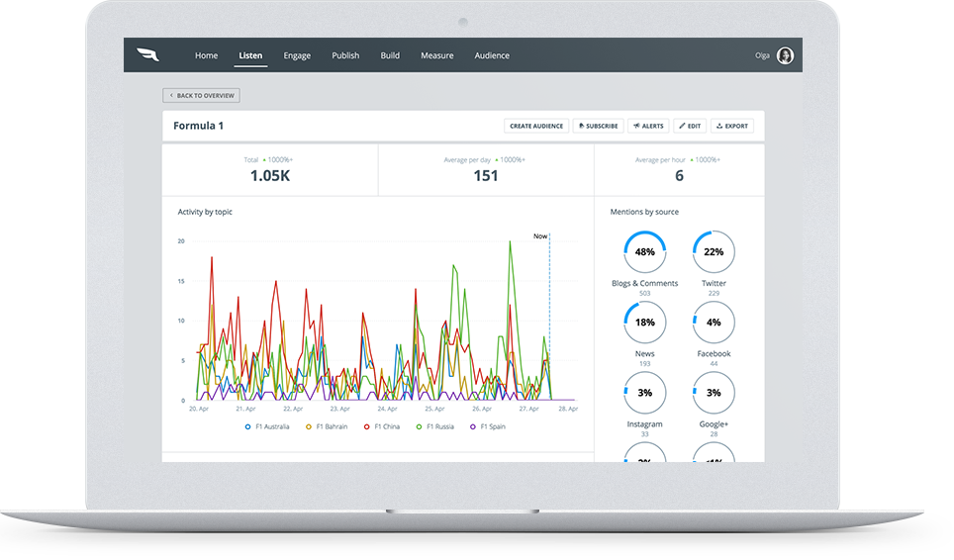Open the Audience section
The image size is (954, 560).
(492, 55)
